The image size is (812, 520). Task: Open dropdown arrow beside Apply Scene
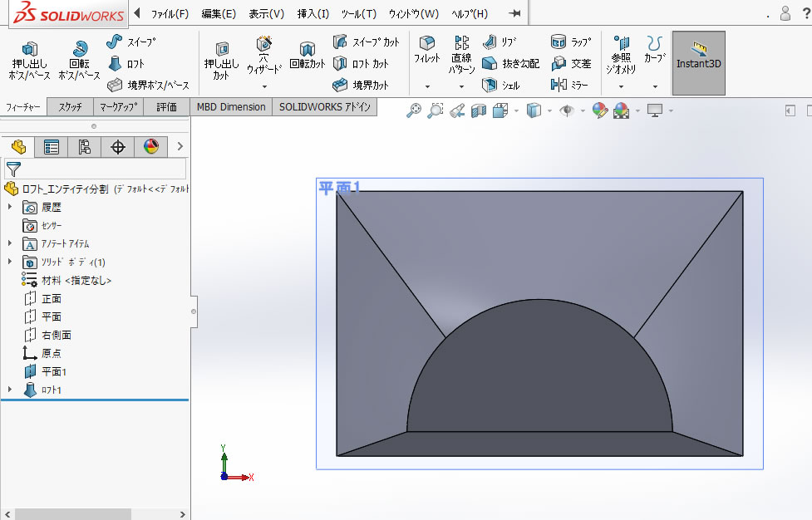coord(637,110)
